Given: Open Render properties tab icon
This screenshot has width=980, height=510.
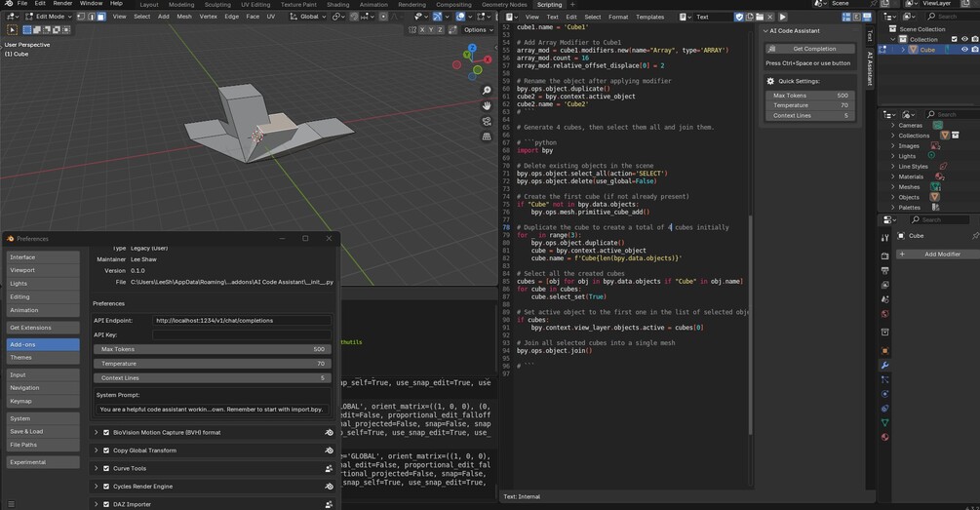Looking at the screenshot, I should tap(885, 255).
